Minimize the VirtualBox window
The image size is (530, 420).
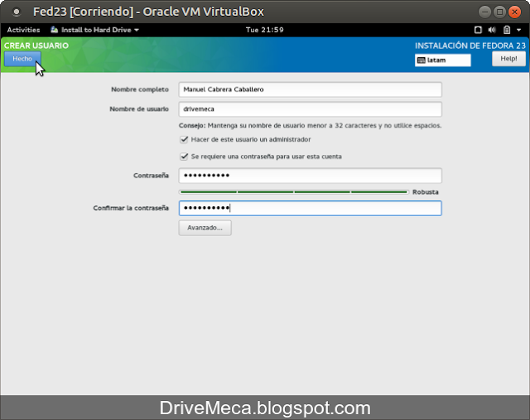tap(484, 12)
